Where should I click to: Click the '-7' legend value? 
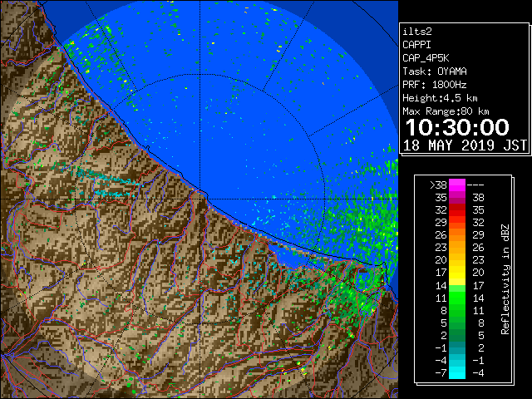point(441,373)
